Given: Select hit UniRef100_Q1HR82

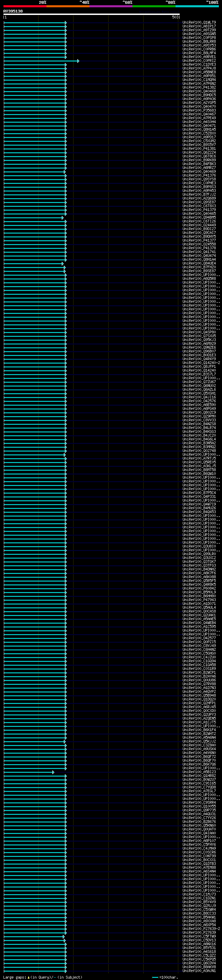Looking at the screenshot, I should point(199,776).
